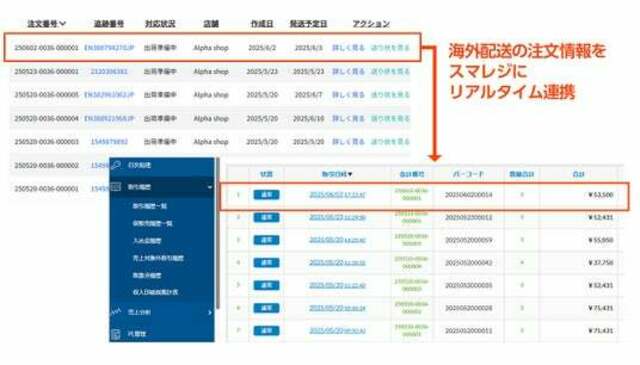
Task: Click the blue status badge in row 1
Action: [266, 195]
